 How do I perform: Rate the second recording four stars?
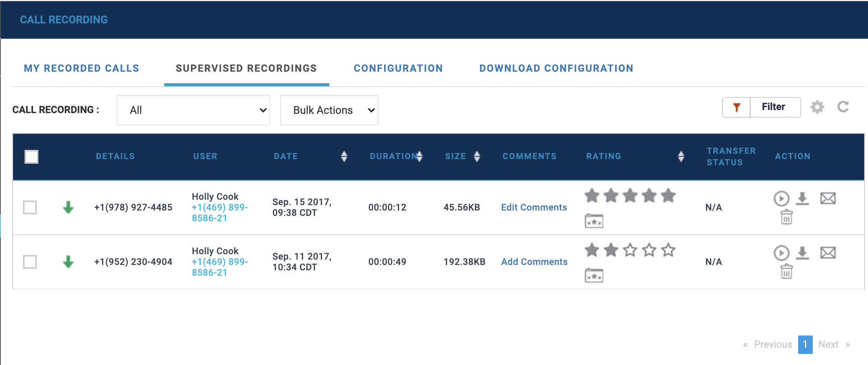pos(649,250)
